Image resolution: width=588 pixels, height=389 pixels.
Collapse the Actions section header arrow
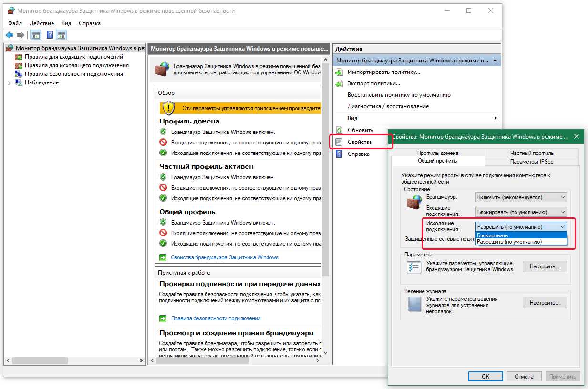pos(496,61)
